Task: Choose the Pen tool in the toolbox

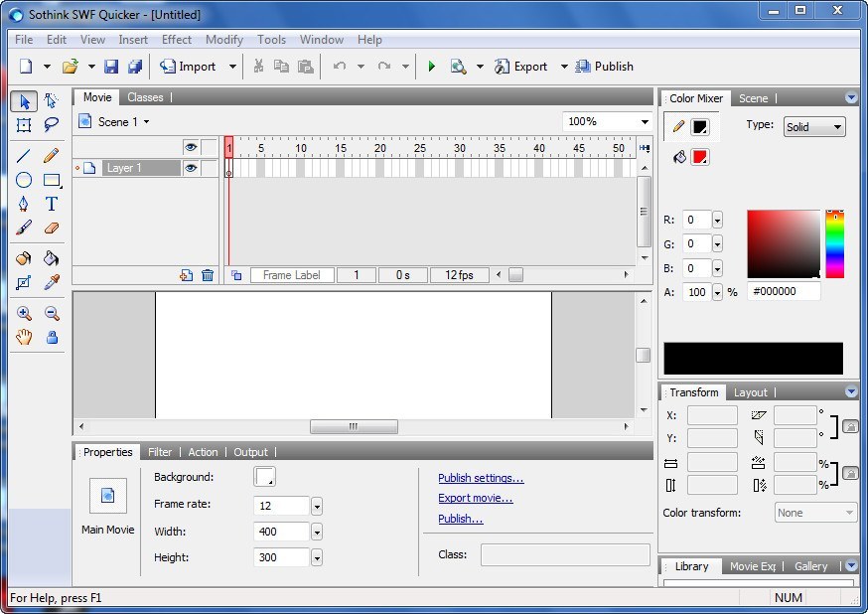Action: [24, 203]
